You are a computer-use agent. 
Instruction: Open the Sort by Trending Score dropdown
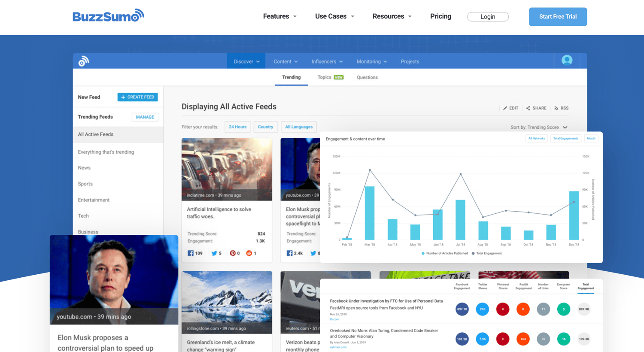click(539, 127)
